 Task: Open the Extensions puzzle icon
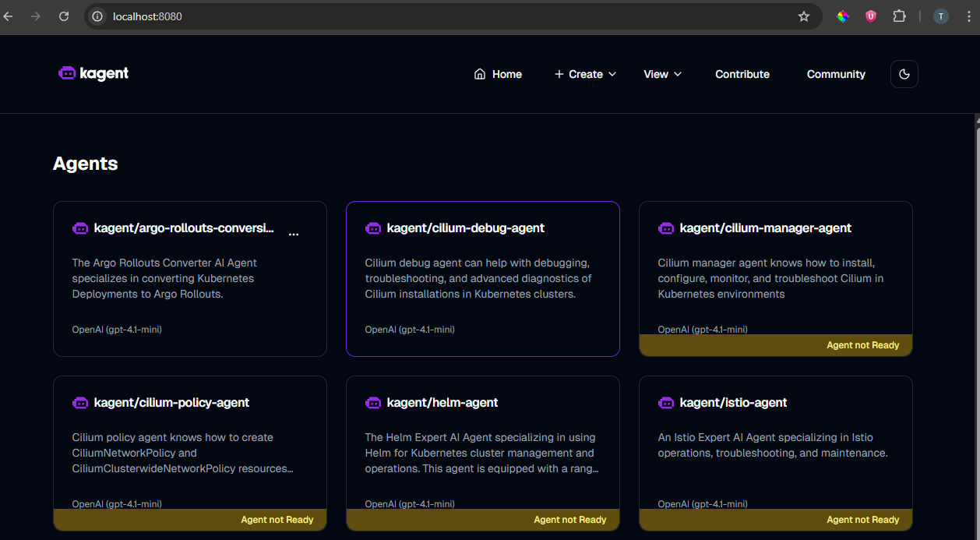[899, 16]
